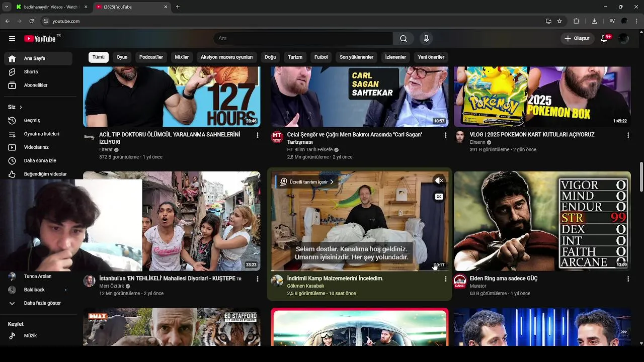Open more options for Carl Sagan video
Image resolution: width=644 pixels, height=362 pixels.
(445, 135)
